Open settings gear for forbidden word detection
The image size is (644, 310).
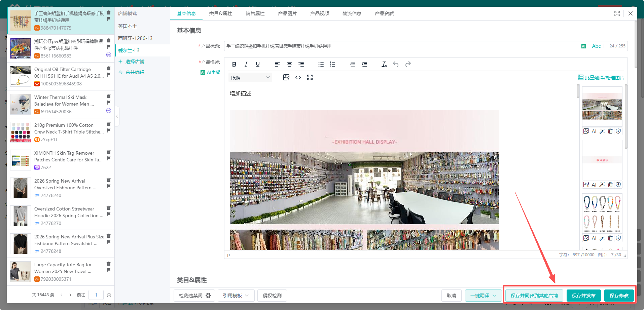(208, 296)
